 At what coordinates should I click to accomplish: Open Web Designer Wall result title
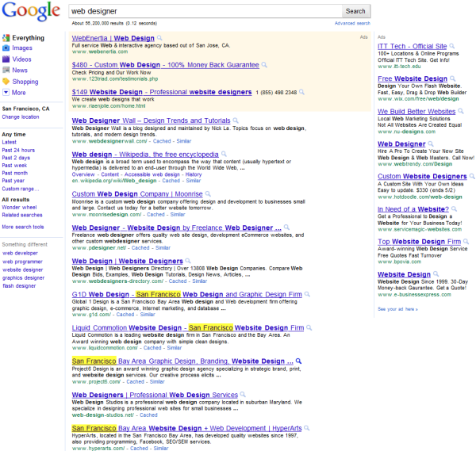pos(151,120)
